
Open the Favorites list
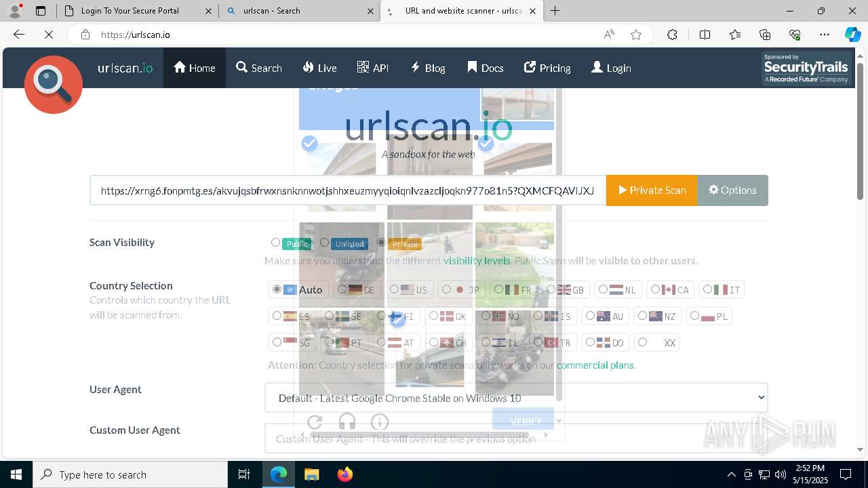[735, 35]
